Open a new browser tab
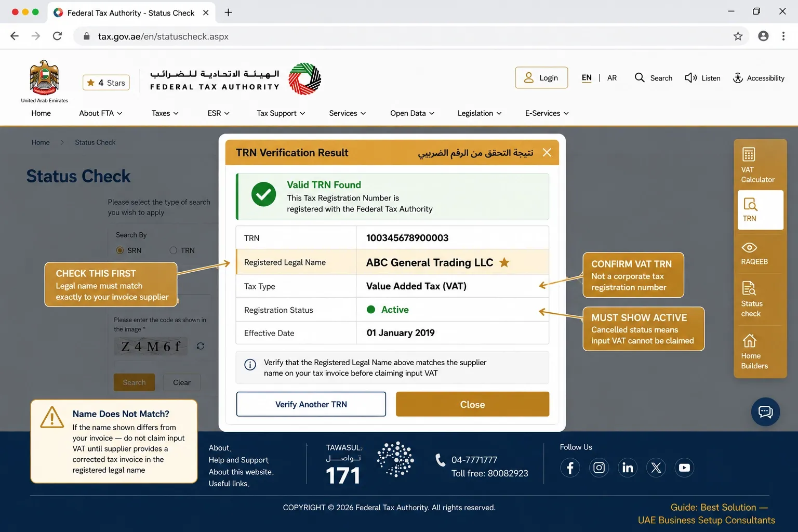 click(228, 12)
